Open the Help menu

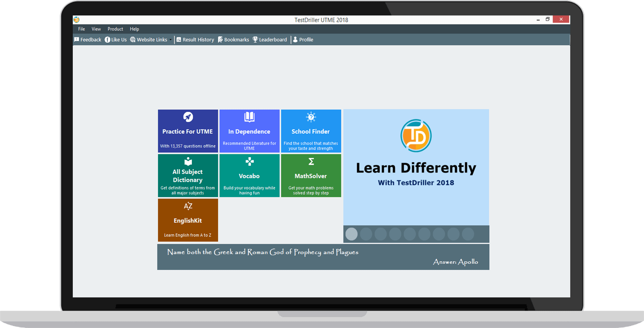[134, 29]
